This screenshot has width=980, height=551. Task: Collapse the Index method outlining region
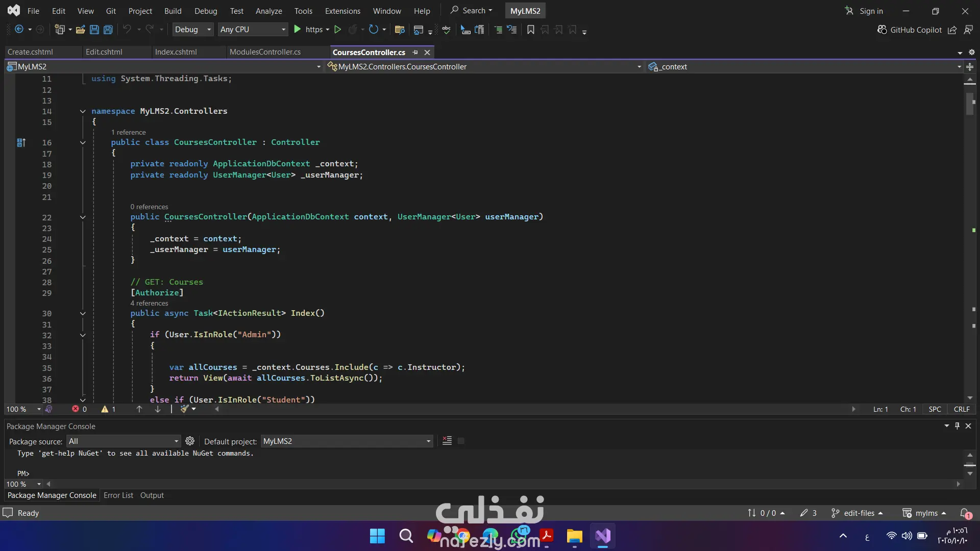pos(83,313)
